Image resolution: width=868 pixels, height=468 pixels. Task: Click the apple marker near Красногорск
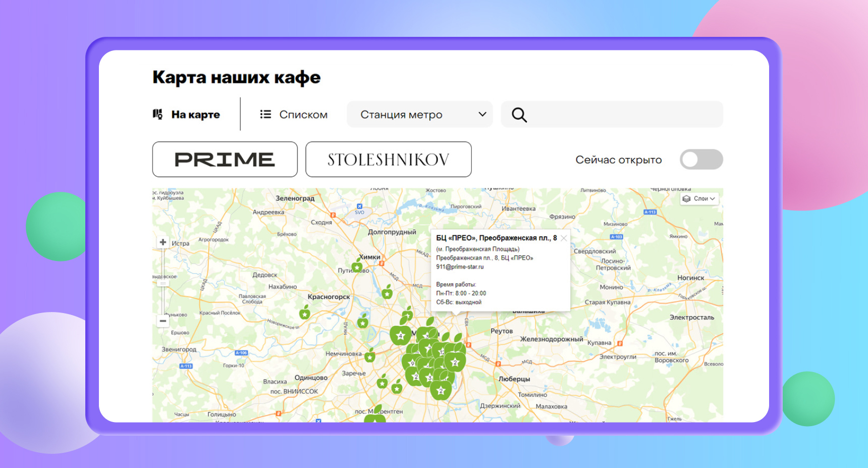[305, 313]
